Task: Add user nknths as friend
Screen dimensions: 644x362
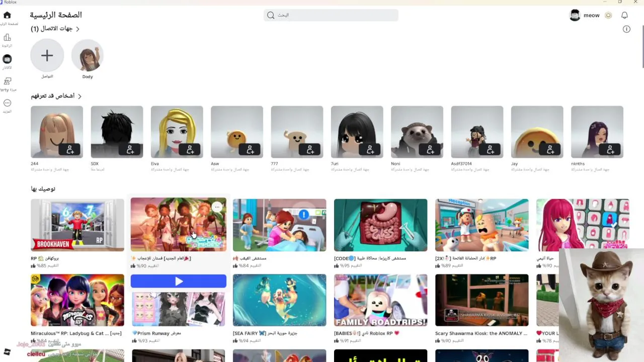Action: click(611, 149)
